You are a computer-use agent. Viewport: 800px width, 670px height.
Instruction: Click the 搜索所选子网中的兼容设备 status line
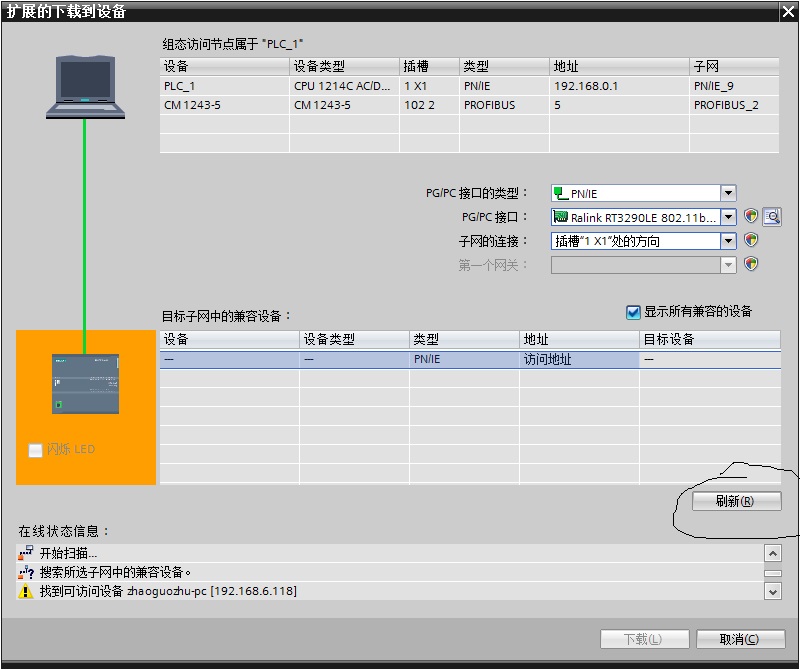pyautogui.click(x=390, y=573)
